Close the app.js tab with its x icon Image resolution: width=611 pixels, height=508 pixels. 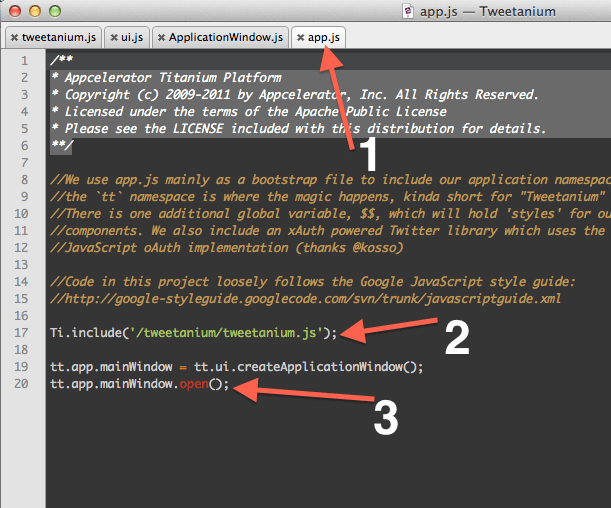[x=300, y=37]
